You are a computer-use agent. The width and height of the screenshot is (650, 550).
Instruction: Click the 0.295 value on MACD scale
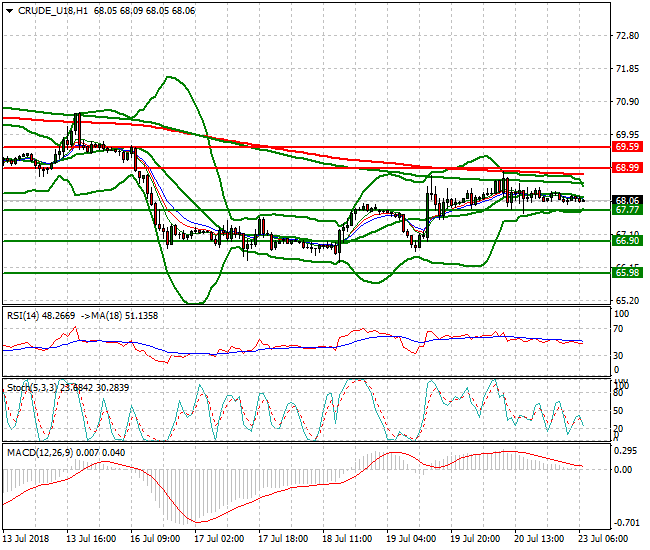[627, 450]
